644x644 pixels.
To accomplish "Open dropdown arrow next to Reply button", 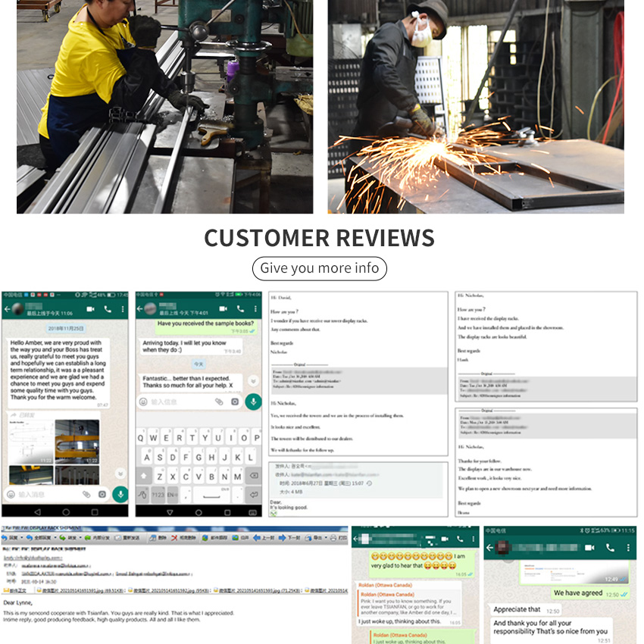I will (x=22, y=538).
